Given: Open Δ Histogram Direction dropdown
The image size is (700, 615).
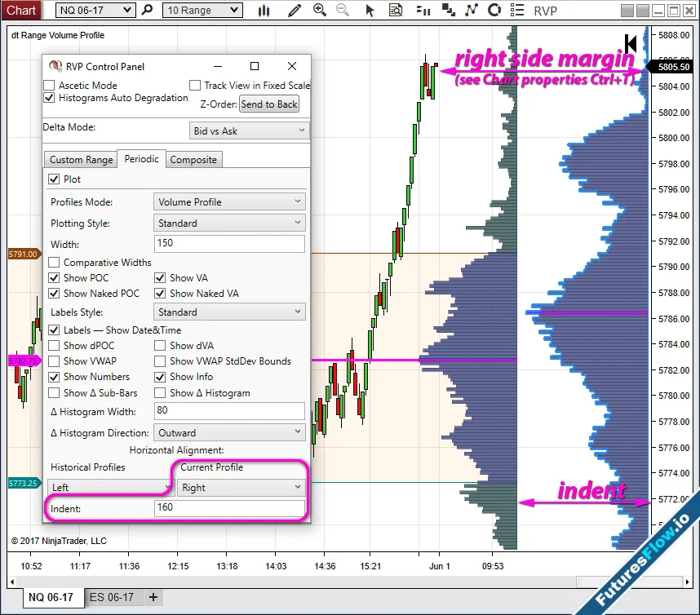Looking at the screenshot, I should click(x=229, y=432).
